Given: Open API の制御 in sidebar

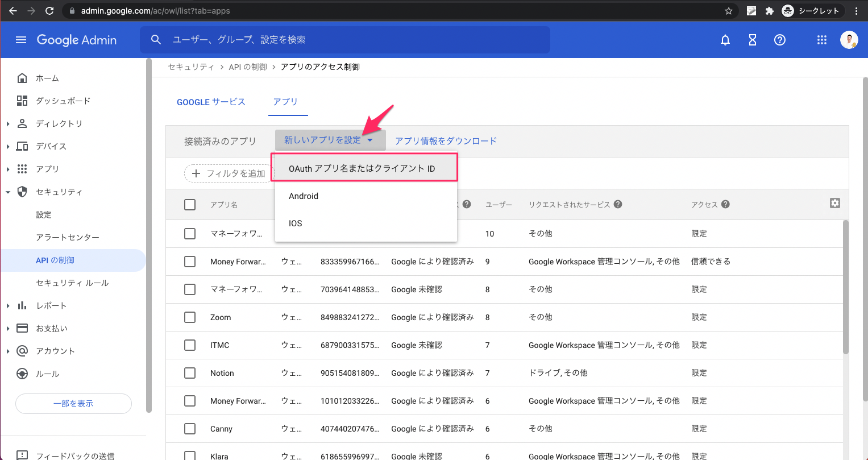Looking at the screenshot, I should point(73,260).
